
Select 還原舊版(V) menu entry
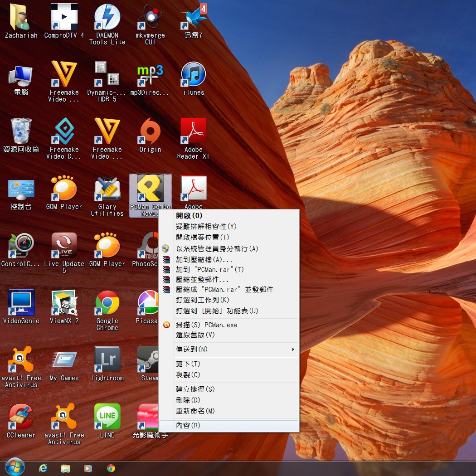[x=229, y=335]
